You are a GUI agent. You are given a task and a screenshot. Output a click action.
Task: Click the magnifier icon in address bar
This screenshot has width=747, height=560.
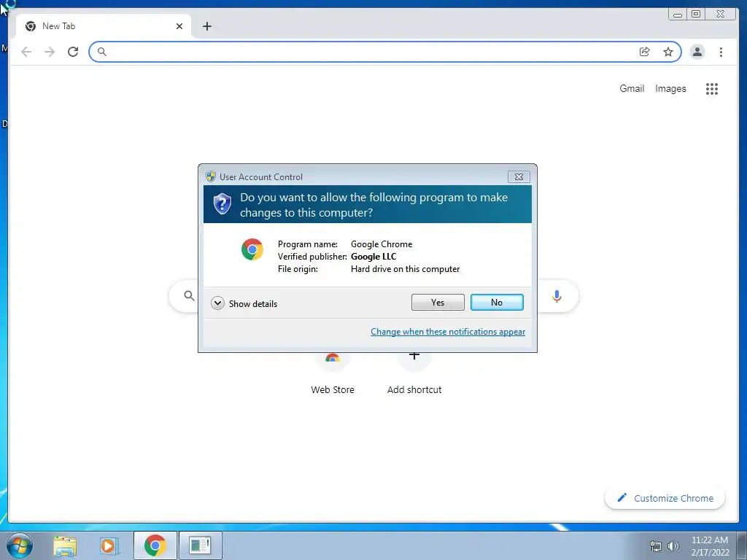coord(101,52)
